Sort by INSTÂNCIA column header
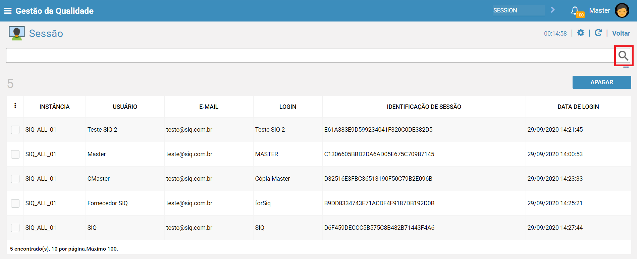 tap(54, 107)
